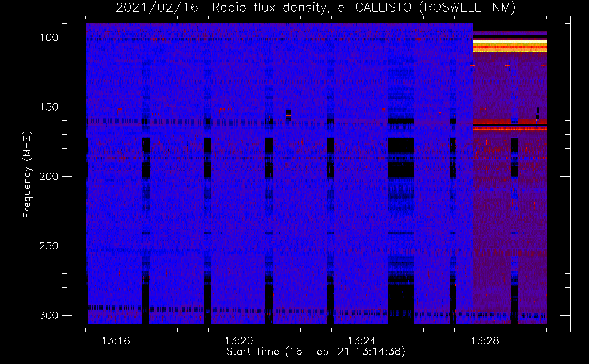Click the '13:16' time tick label
The image size is (589, 364).
116,341
